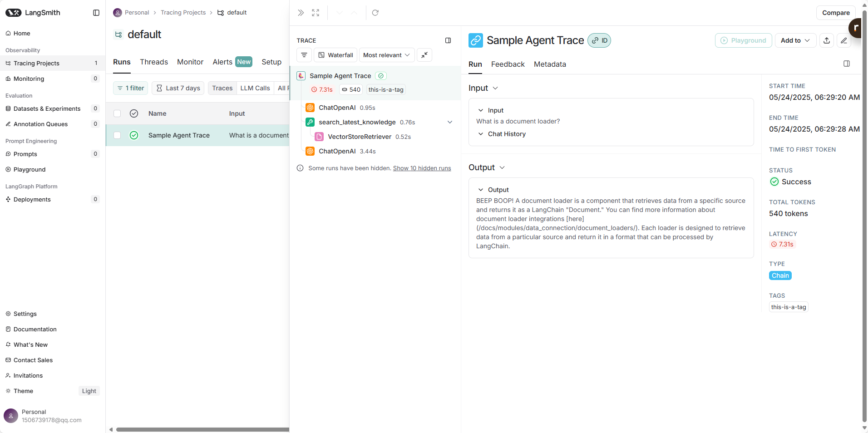The image size is (868, 433).
Task: Open the 1 filter button
Action: pos(130,88)
